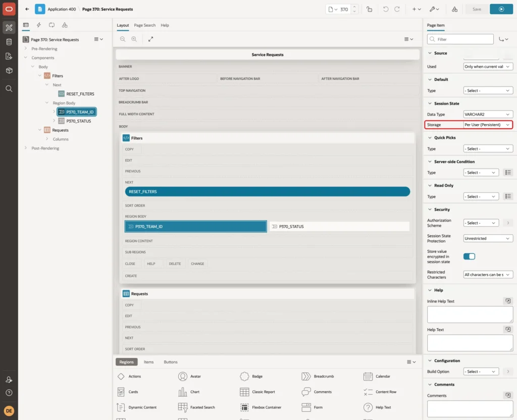Zoom in on the layout canvas

click(x=134, y=39)
